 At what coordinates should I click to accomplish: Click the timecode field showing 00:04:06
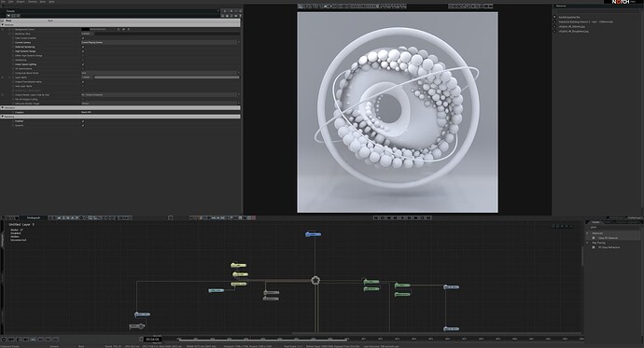152,340
